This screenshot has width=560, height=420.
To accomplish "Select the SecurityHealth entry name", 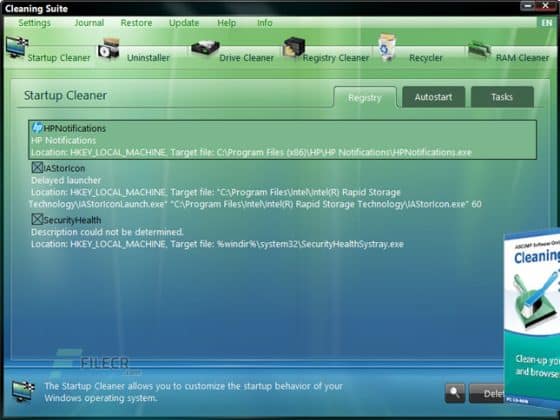I will (72, 220).
